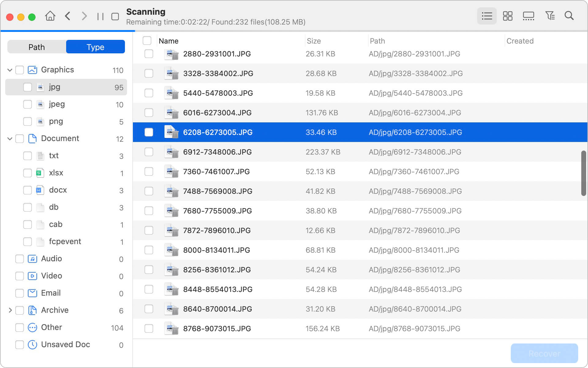Select the pause scan button
This screenshot has width=588, height=368.
point(100,17)
